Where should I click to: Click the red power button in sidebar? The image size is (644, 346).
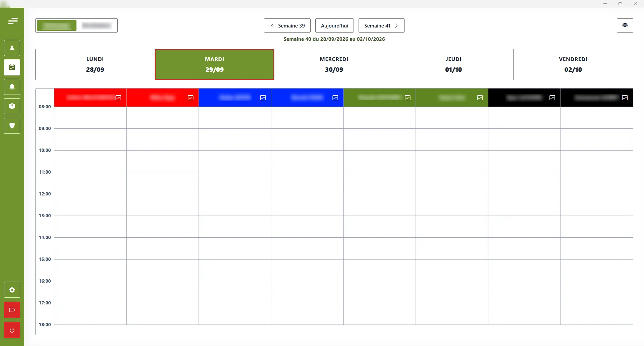coord(12,330)
